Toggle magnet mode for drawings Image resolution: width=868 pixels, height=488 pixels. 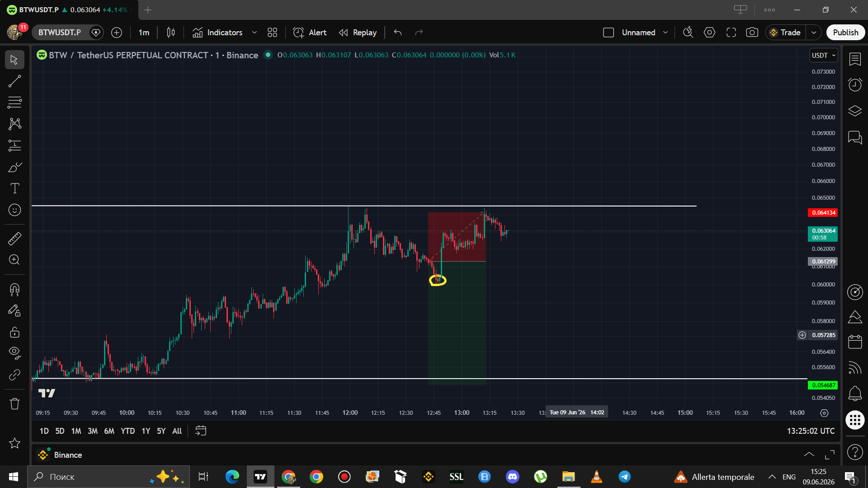[14, 290]
